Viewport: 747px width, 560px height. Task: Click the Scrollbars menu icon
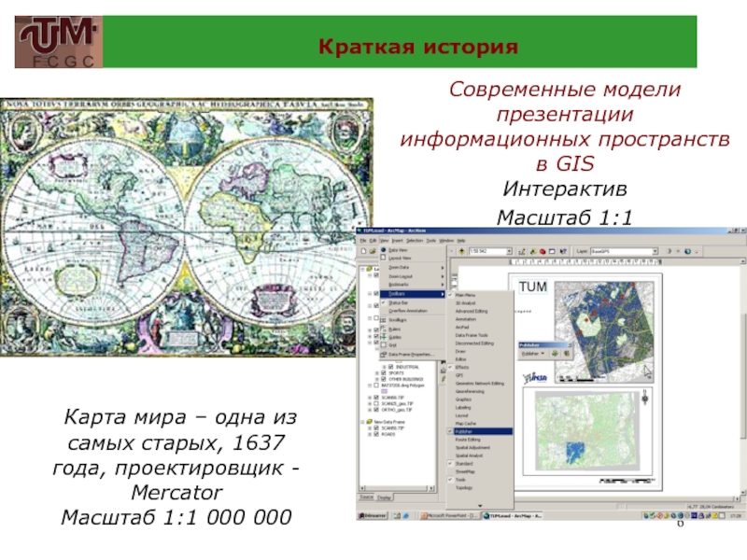coord(383,320)
